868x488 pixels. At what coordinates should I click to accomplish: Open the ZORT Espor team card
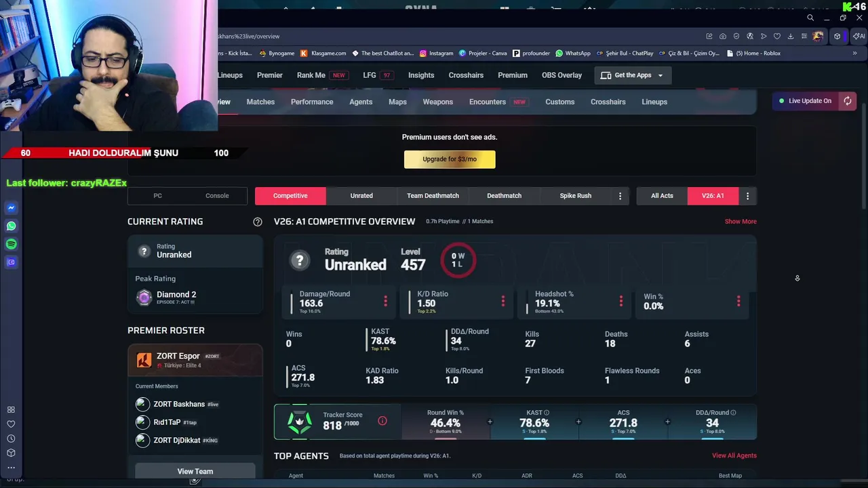[x=195, y=360]
